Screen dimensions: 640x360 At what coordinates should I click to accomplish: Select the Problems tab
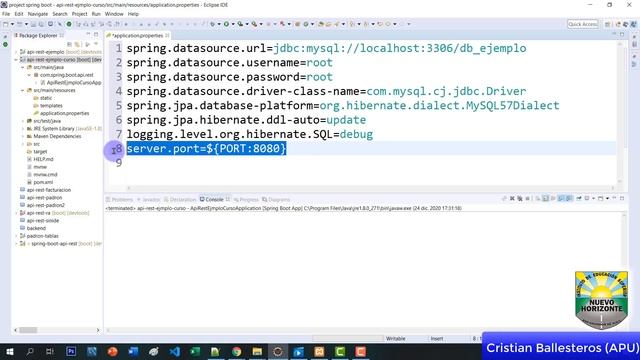119,200
